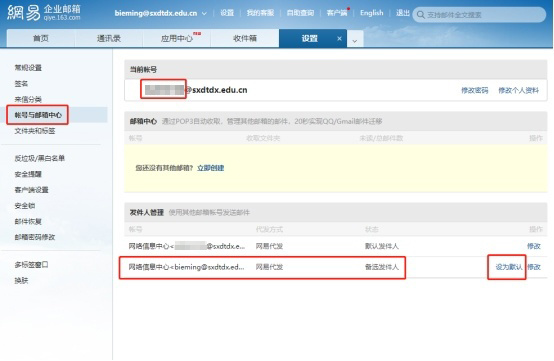
Task: Open the 首页 tab
Action: tap(41, 38)
